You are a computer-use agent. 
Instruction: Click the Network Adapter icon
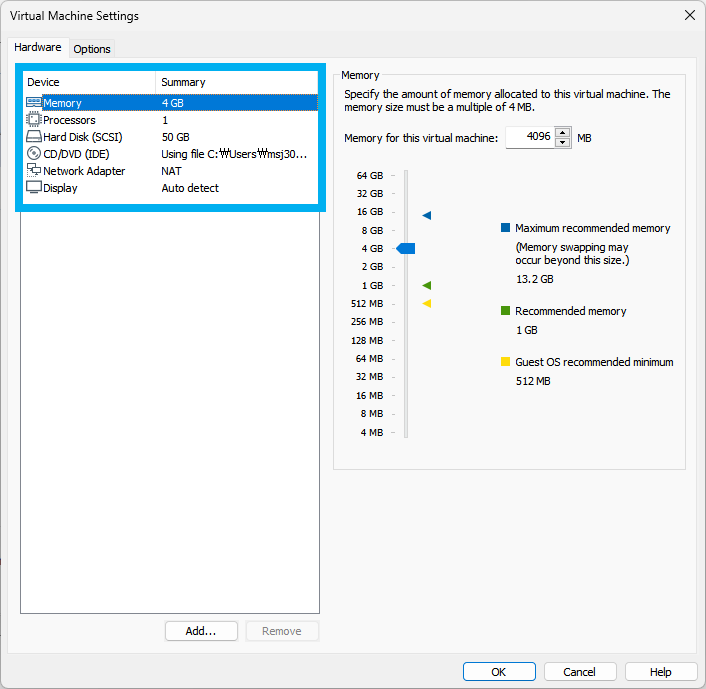tap(34, 170)
